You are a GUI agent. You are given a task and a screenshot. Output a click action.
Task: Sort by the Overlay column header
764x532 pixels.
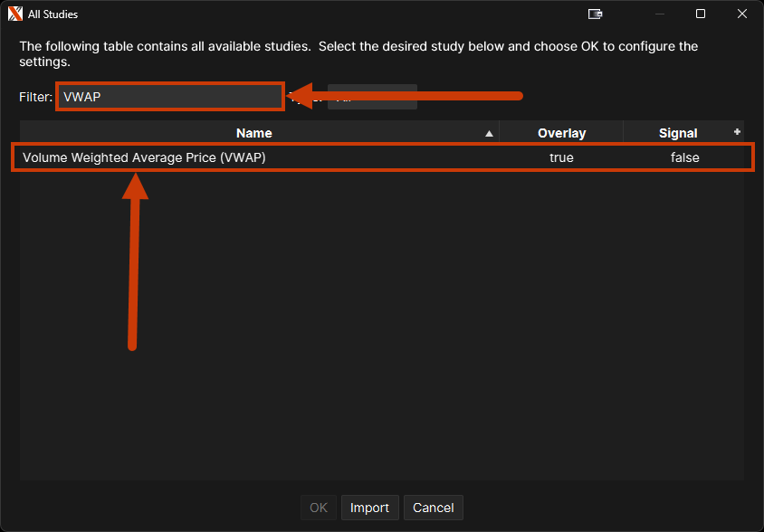click(561, 133)
